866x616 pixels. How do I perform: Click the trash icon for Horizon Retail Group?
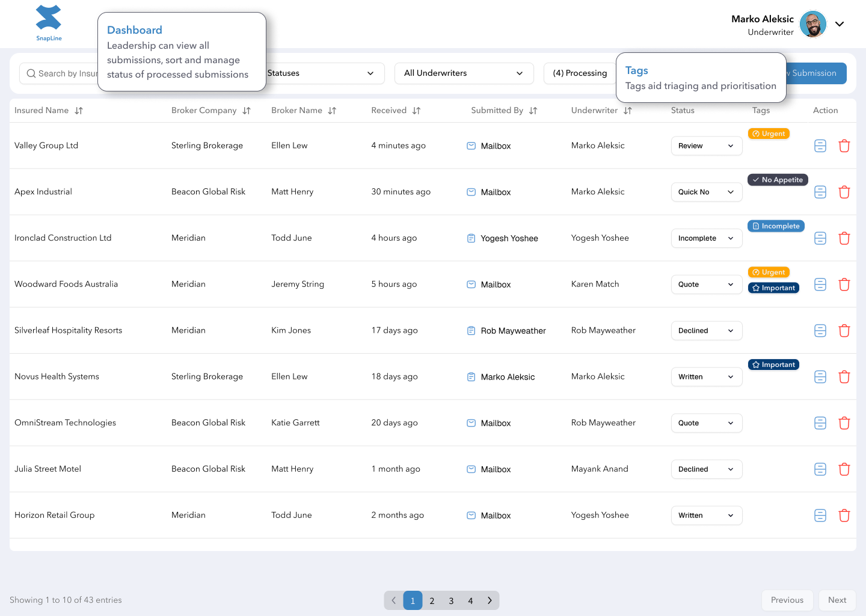(844, 515)
